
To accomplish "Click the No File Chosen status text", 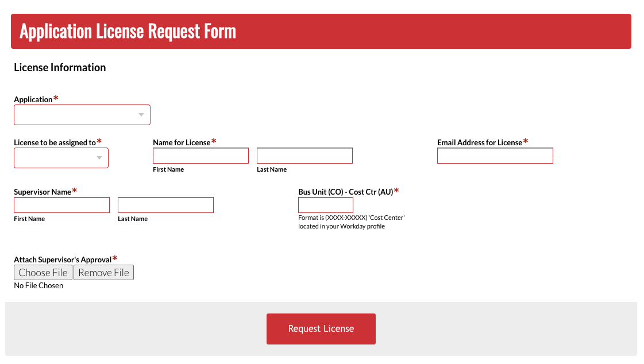I will pos(38,285).
